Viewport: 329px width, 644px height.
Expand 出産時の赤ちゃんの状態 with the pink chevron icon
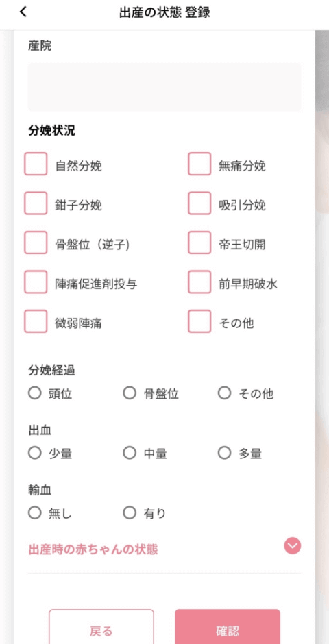pyautogui.click(x=293, y=546)
